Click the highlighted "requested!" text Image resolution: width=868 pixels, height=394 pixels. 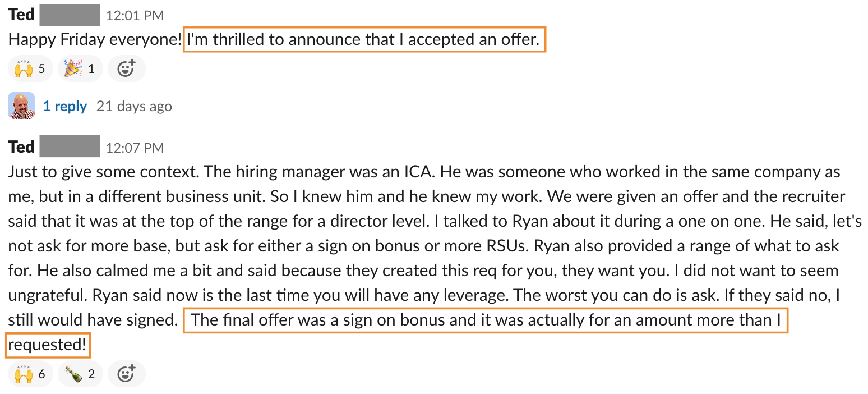47,345
